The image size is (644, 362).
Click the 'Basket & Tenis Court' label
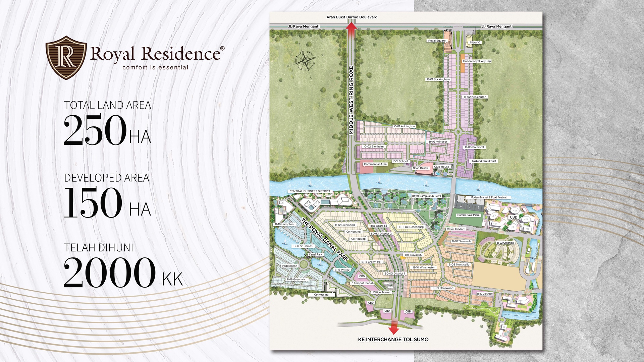pyautogui.click(x=484, y=161)
